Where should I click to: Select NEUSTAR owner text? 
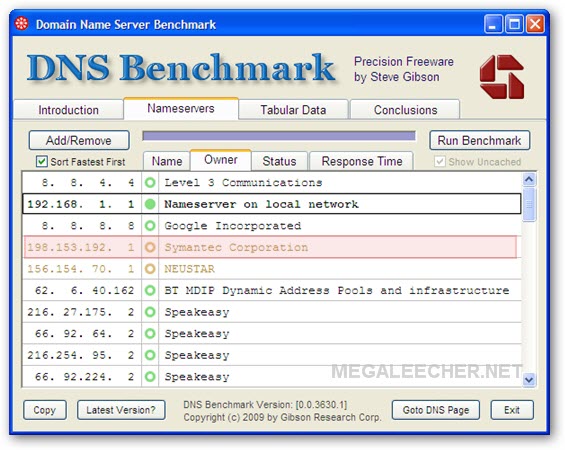(x=190, y=269)
